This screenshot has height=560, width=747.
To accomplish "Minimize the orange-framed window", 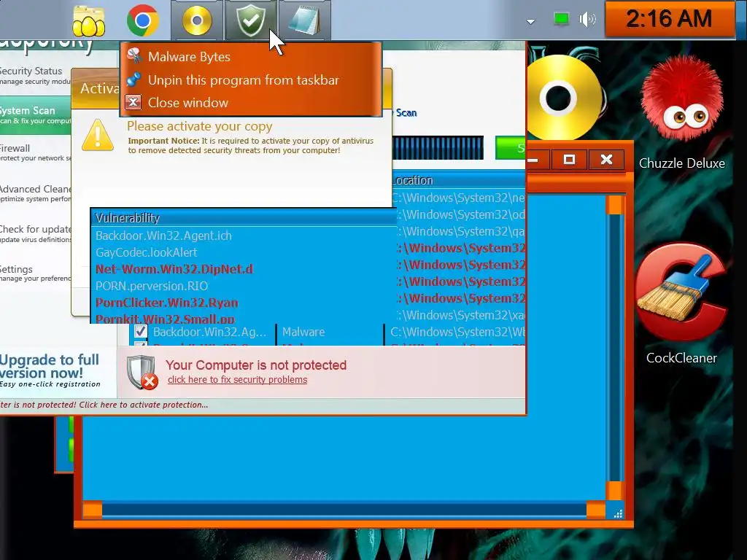I will click(x=537, y=160).
